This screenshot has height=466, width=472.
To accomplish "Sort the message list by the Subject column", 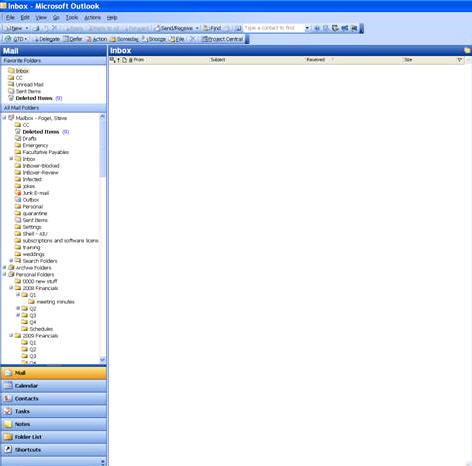I will click(257, 60).
